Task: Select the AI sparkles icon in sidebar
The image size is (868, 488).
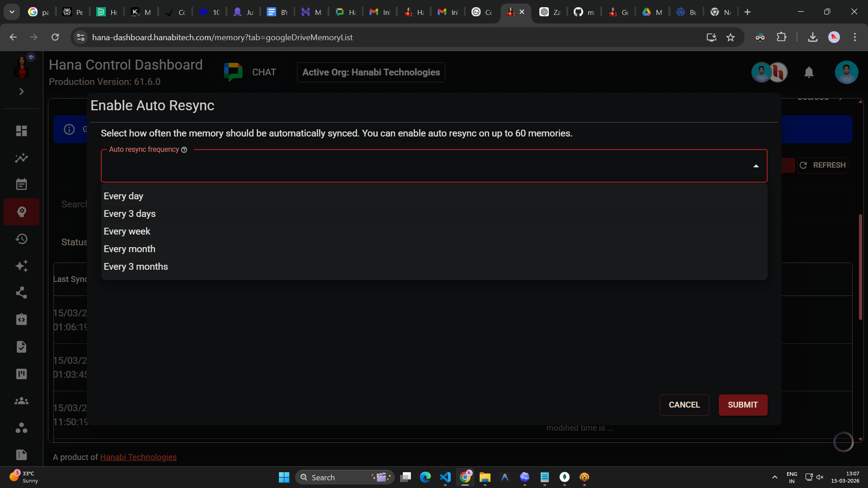Action: (21, 266)
